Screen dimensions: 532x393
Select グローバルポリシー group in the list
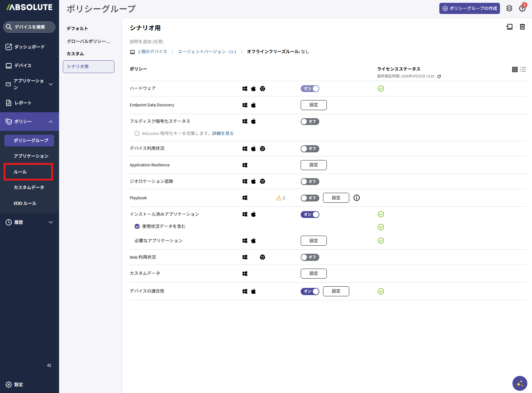point(89,41)
